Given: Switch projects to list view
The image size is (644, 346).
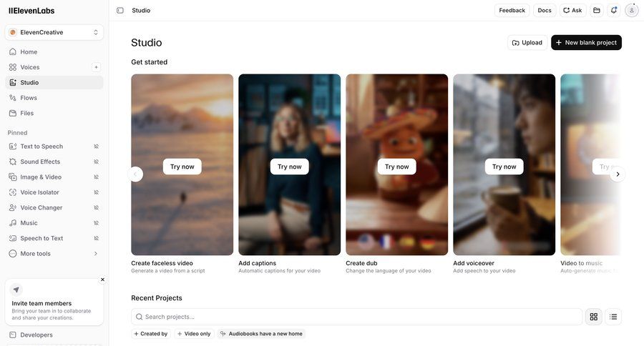Looking at the screenshot, I should [613, 317].
